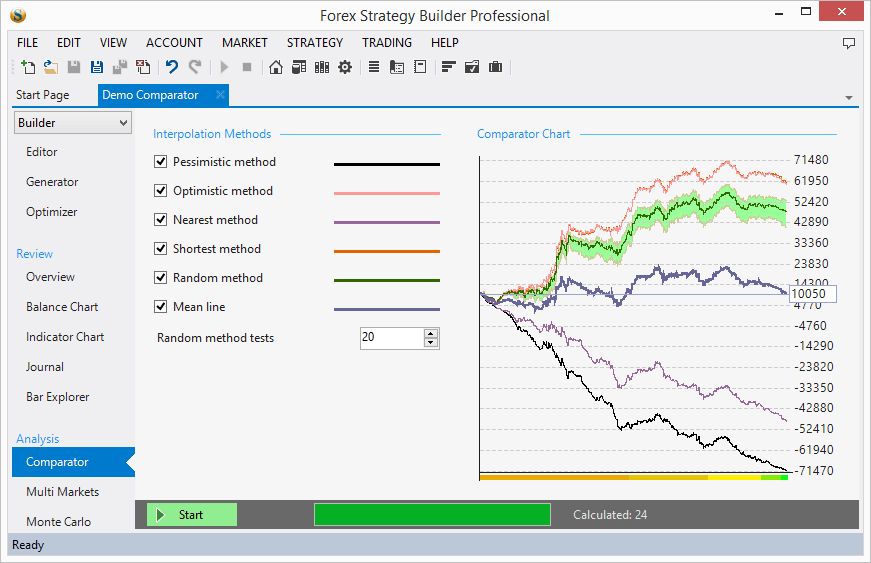Click the Home icon in toolbar

pos(276,67)
